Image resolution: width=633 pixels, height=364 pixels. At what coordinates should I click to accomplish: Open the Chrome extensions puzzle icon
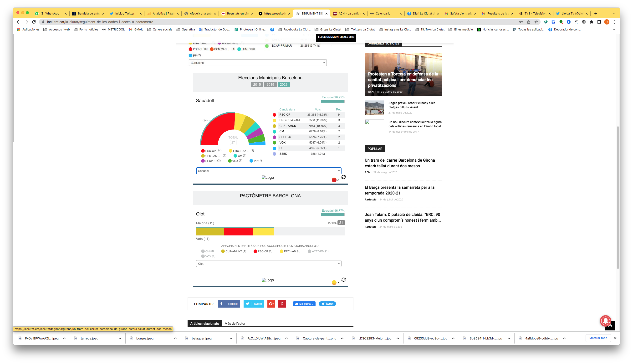[592, 22]
